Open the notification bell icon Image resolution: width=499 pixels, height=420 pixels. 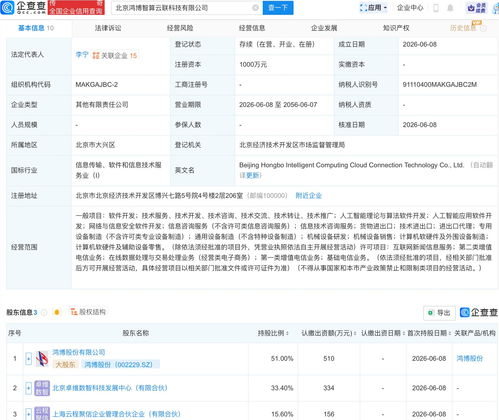450,8
